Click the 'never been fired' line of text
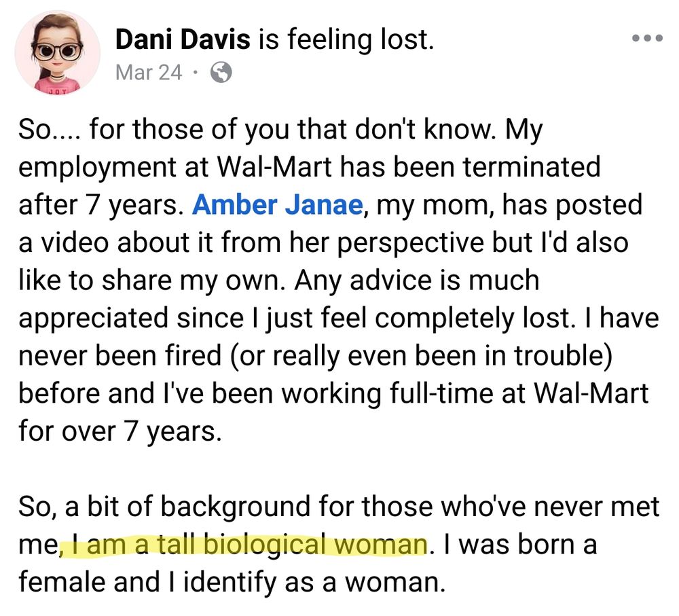Image resolution: width=679 pixels, height=616 pixels. tap(315, 356)
